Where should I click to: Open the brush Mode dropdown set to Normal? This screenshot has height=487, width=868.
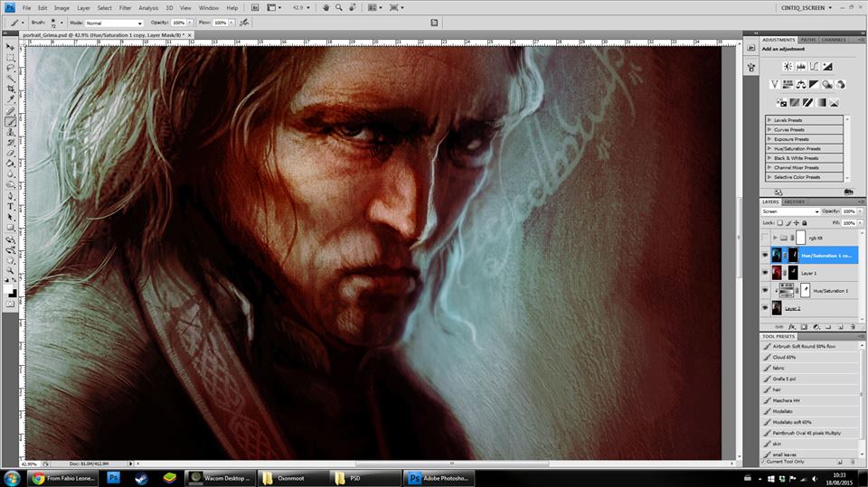pyautogui.click(x=114, y=23)
